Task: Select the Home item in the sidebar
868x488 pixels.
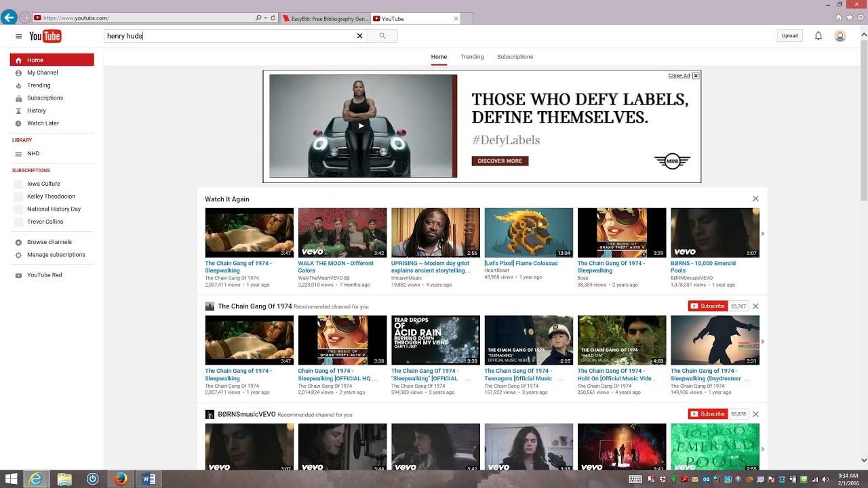Action: click(x=52, y=60)
